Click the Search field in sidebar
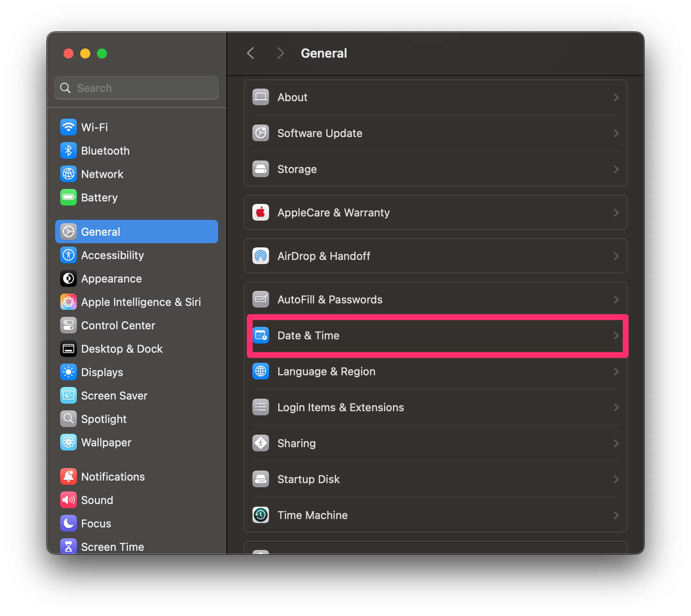 pyautogui.click(x=137, y=88)
